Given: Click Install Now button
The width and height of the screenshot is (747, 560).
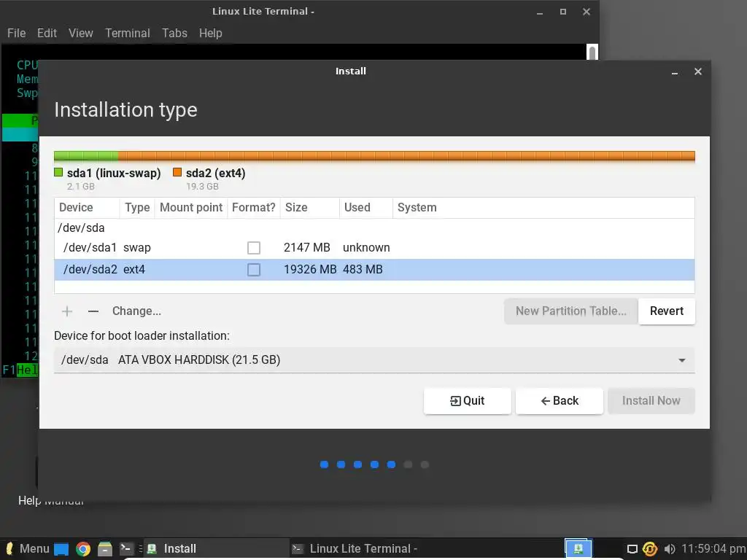Looking at the screenshot, I should 651,401.
